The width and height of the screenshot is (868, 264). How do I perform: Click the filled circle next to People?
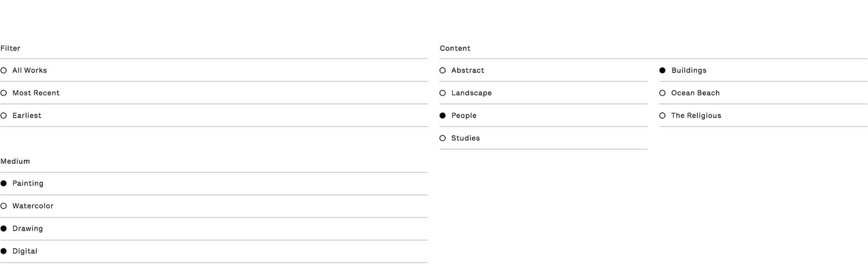[x=443, y=116]
